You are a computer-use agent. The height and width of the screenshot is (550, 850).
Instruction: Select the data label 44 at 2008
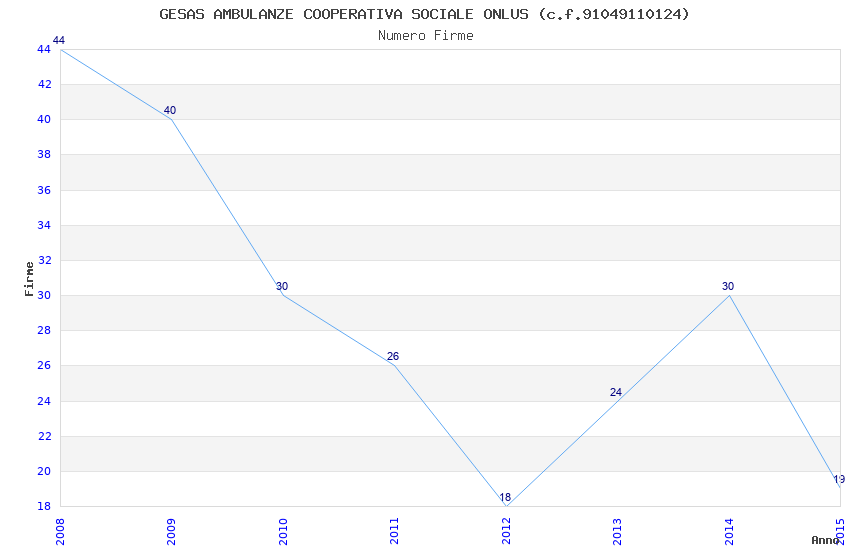(59, 40)
